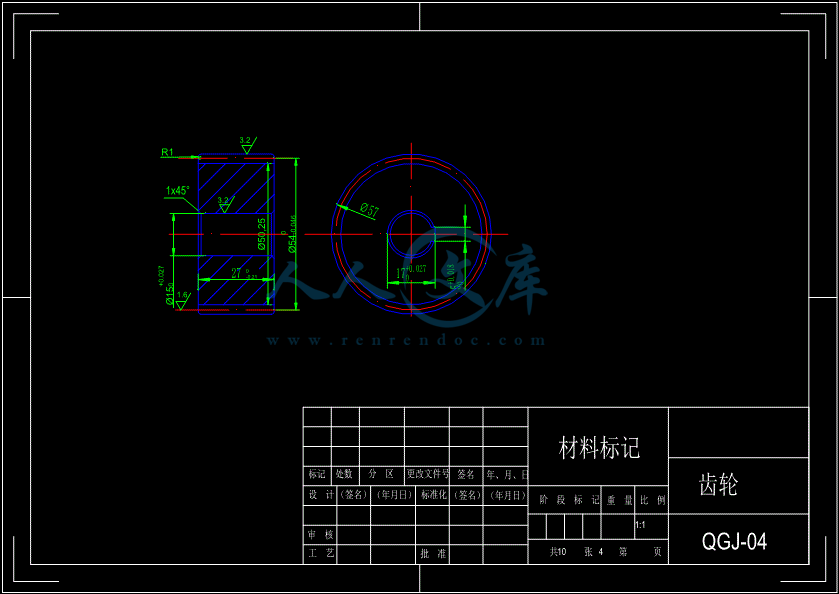This screenshot has width=839, height=594.
Task: Select the 张 4 sheet number text
Action: [x=594, y=552]
